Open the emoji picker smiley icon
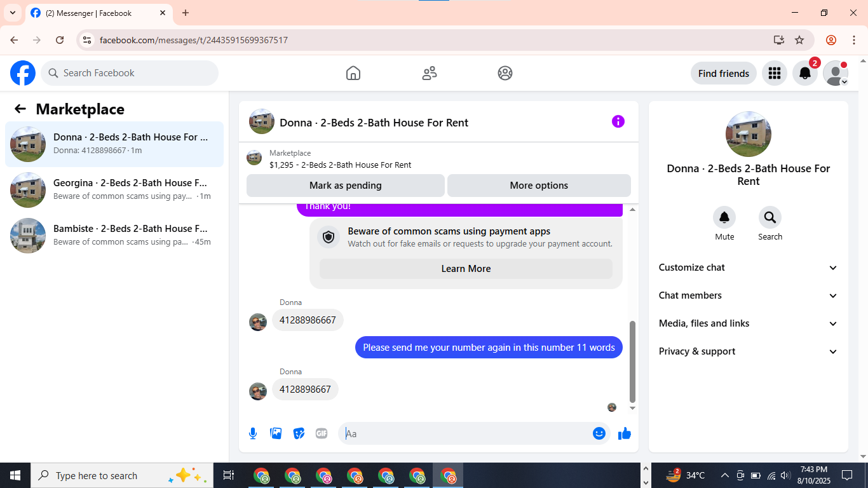 599,433
